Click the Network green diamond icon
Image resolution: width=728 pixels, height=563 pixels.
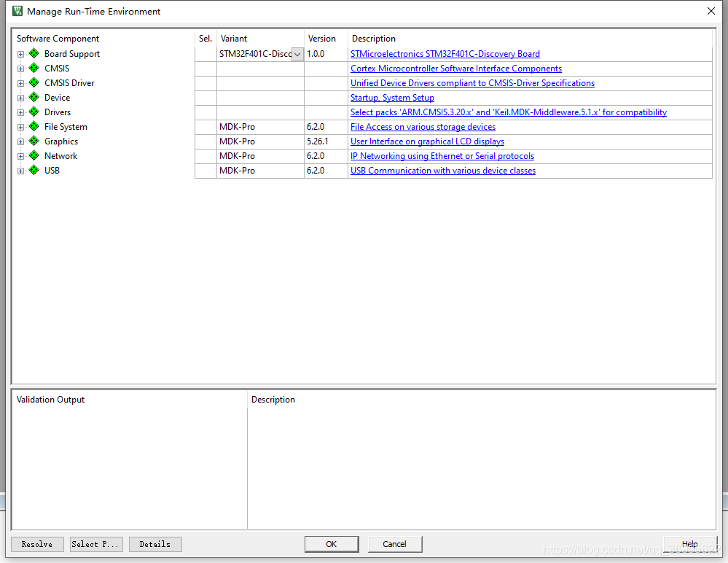tap(34, 155)
